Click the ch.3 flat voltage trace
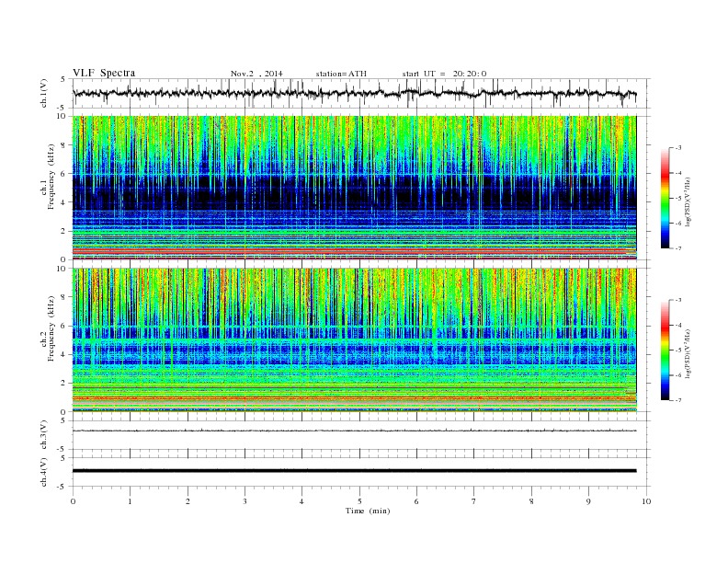Viewport: 728px width, 563px height. point(354,431)
